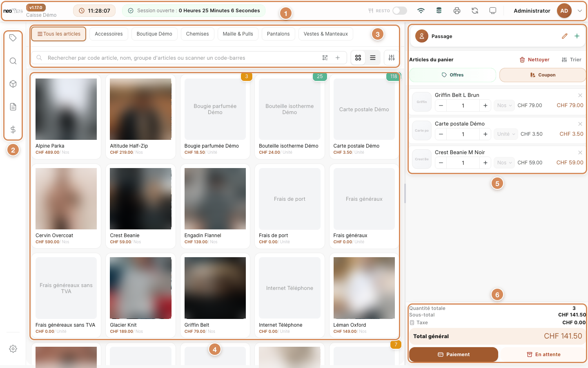Select the Tous les articles tab
This screenshot has width=588, height=368.
pos(59,34)
